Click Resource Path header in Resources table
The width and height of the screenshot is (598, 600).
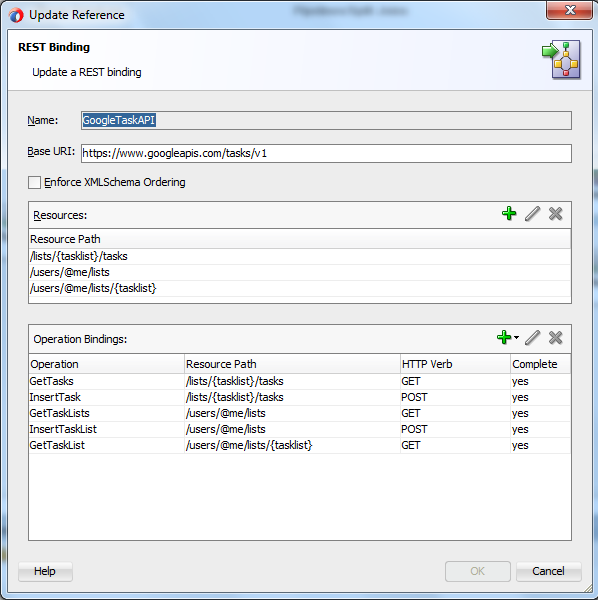tap(300, 239)
